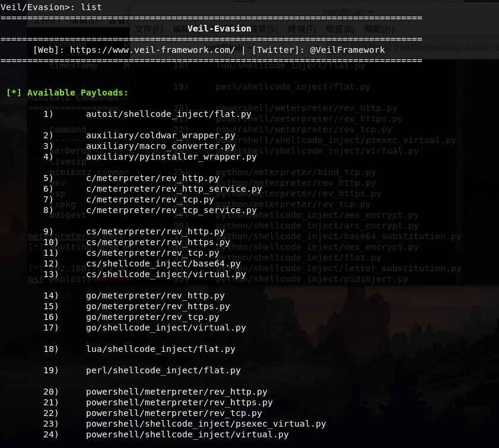The width and height of the screenshot is (499, 448).
Task: Open the 标签(B) tabs menu
Action: (x=340, y=29)
